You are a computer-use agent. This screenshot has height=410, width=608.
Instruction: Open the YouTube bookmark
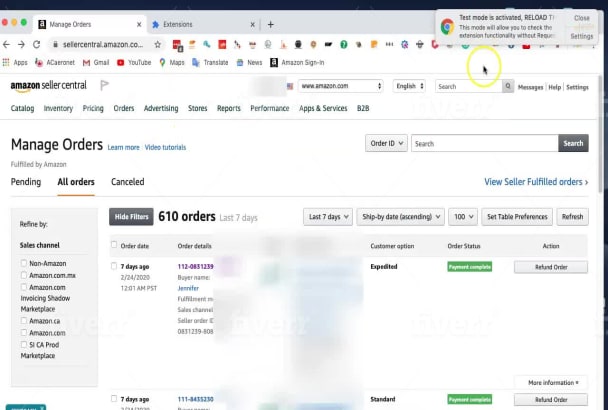(x=134, y=62)
